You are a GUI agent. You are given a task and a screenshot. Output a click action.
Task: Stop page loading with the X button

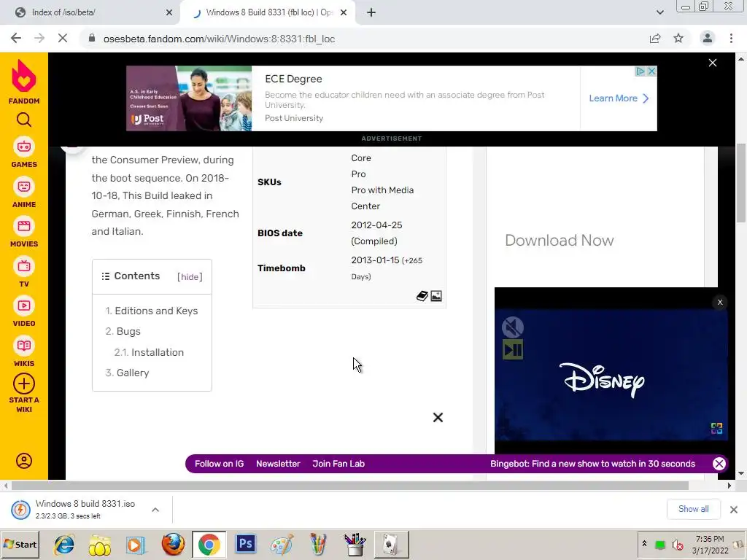[x=63, y=39]
